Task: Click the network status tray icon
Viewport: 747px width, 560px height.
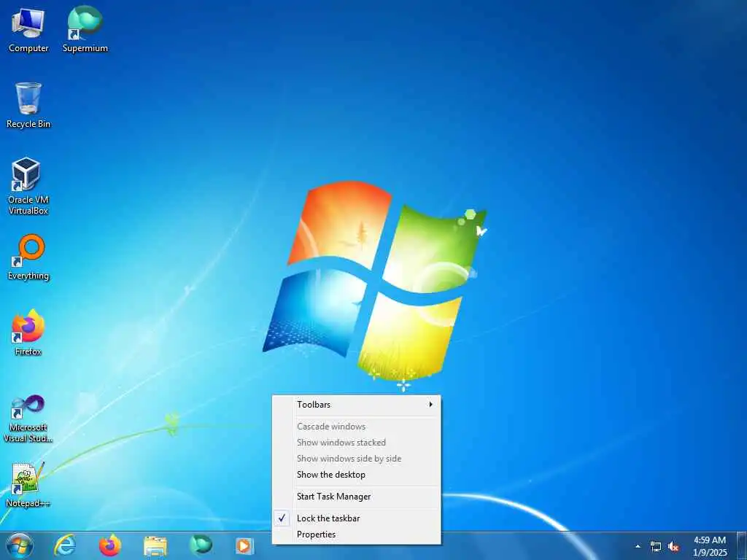Action: 656,547
